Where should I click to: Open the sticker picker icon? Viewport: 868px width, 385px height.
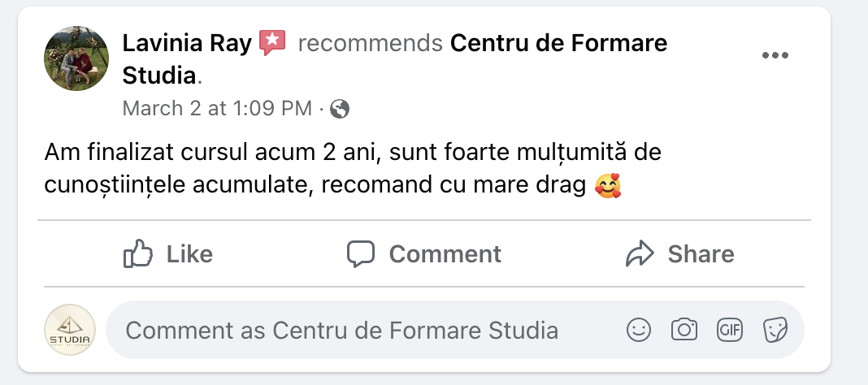click(775, 330)
